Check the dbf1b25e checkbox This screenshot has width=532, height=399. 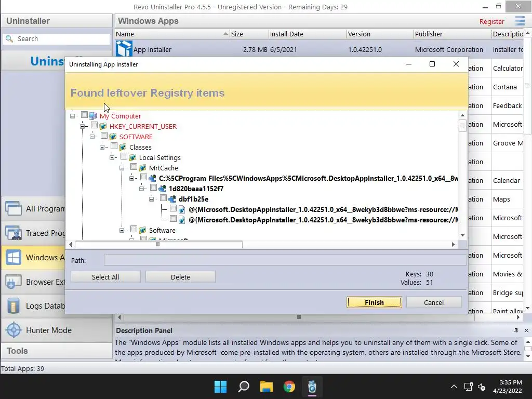[x=163, y=198]
